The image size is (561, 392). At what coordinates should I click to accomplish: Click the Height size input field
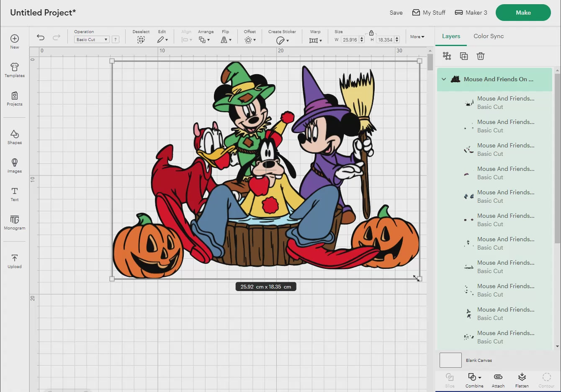tap(385, 40)
